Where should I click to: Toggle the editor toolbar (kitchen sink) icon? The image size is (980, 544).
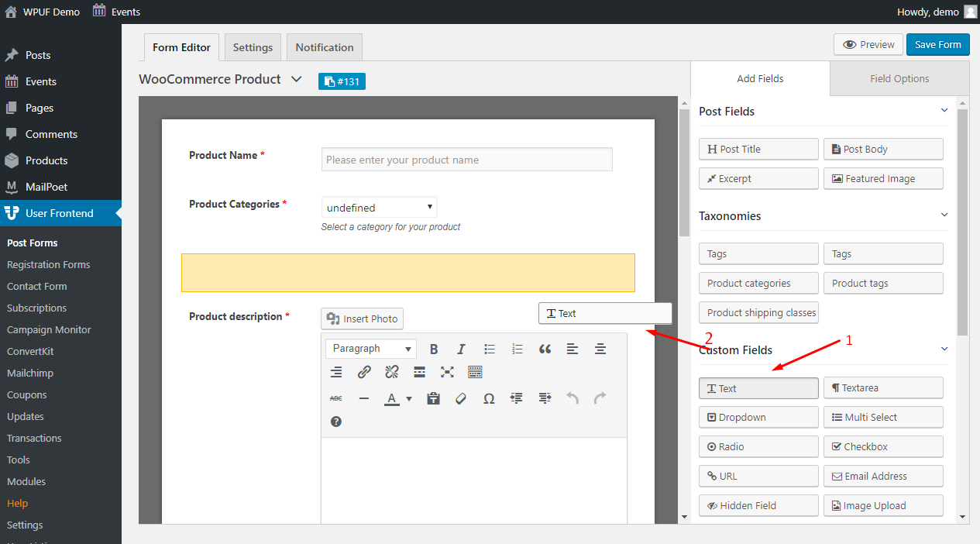[475, 373]
